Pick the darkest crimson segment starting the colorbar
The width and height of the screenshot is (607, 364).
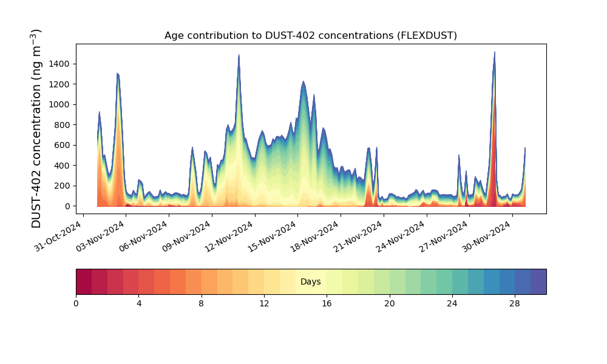point(84,281)
